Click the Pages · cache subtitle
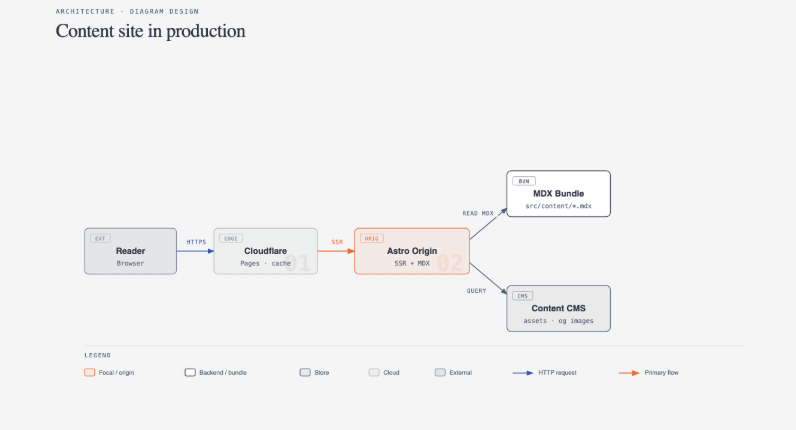This screenshot has height=430, width=796. (266, 263)
